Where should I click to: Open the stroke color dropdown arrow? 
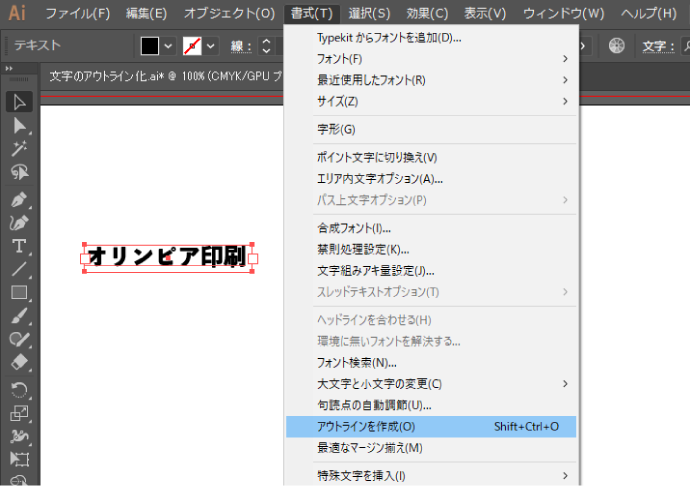(x=211, y=46)
